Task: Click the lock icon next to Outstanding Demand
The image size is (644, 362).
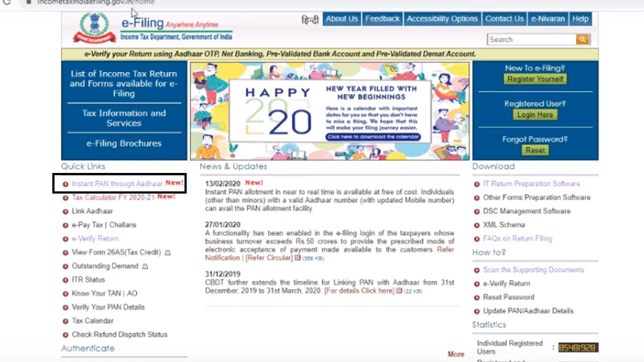Action: pos(145,266)
